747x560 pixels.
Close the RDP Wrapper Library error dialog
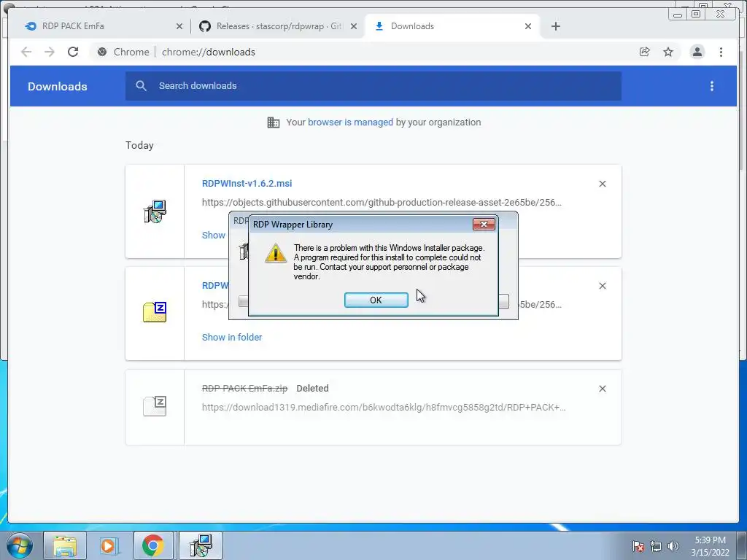click(484, 225)
